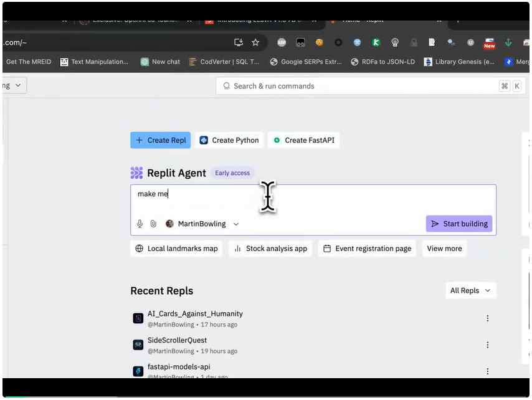Image resolution: width=532 pixels, height=400 pixels.
Task: Open options menu for SideScrollerQuest
Action: point(488,345)
